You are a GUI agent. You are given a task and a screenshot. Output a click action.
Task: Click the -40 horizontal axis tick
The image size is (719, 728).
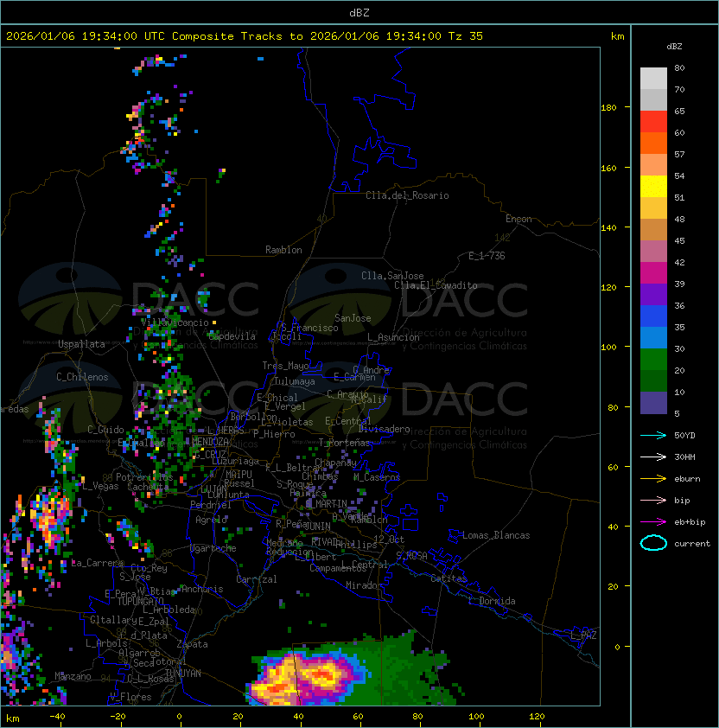pos(57,717)
